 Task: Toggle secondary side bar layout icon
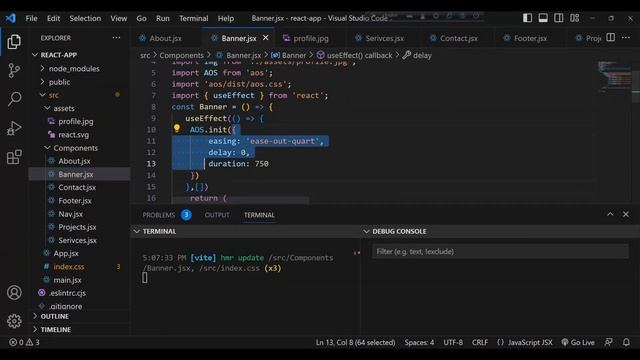coord(558,18)
